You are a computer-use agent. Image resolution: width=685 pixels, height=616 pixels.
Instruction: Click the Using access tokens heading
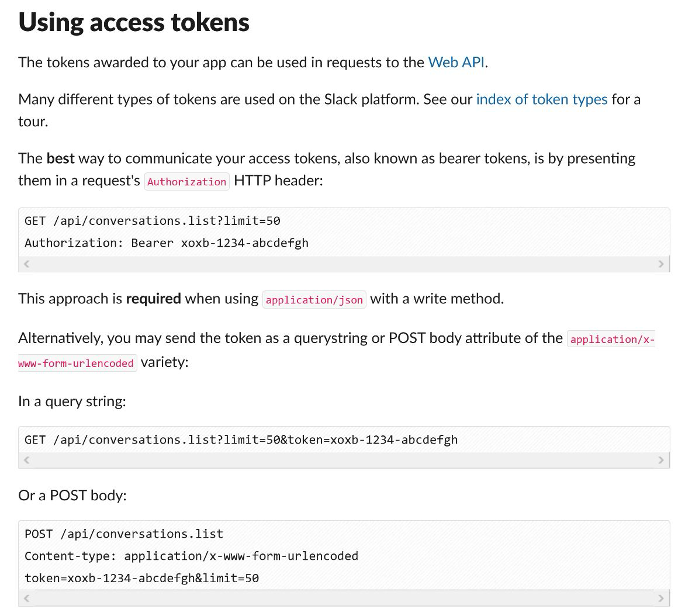[134, 22]
